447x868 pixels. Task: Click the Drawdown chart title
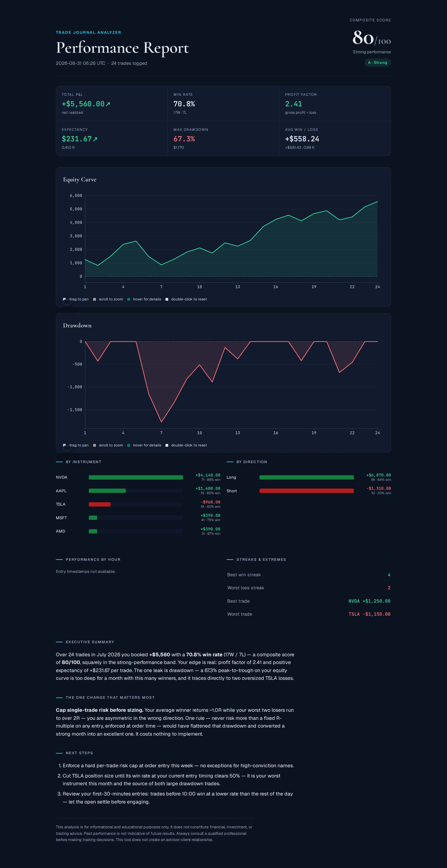(x=77, y=325)
